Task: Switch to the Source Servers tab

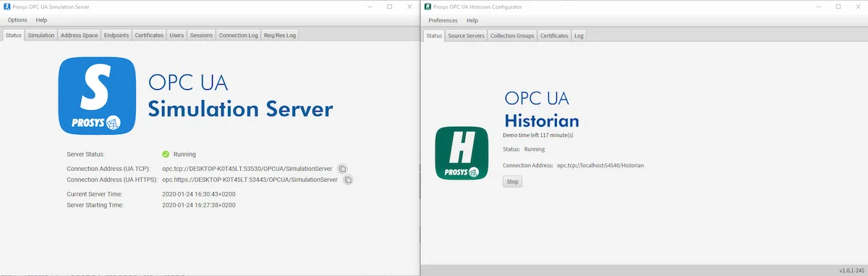Action: [x=466, y=35]
